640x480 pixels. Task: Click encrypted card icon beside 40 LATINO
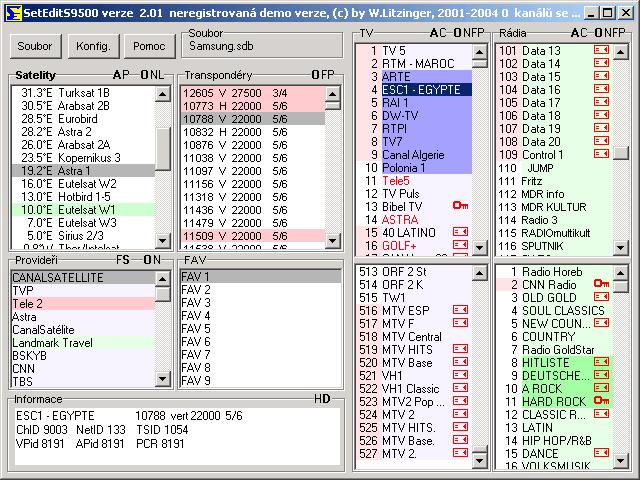tap(460, 232)
